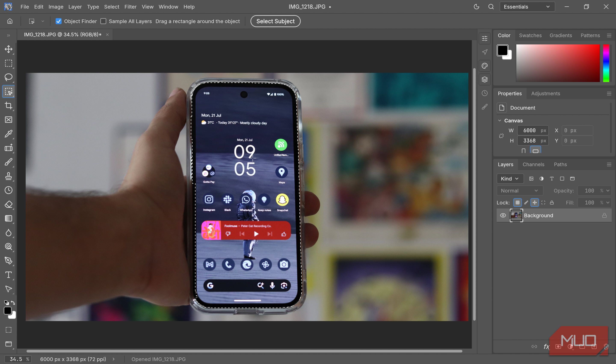
Task: Select the Move tool
Action: [x=9, y=49]
